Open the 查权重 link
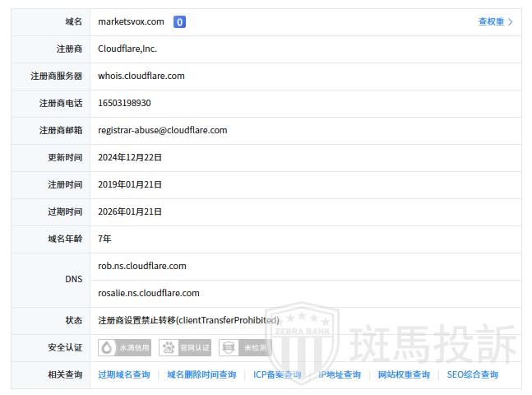The width and height of the screenshot is (532, 395). pos(491,22)
